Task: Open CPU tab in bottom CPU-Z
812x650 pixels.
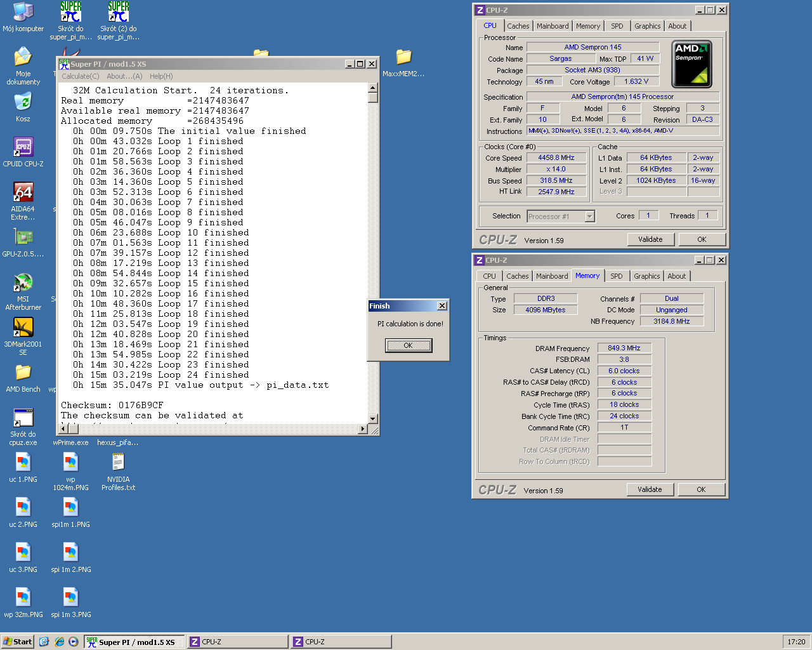Action: click(x=489, y=276)
